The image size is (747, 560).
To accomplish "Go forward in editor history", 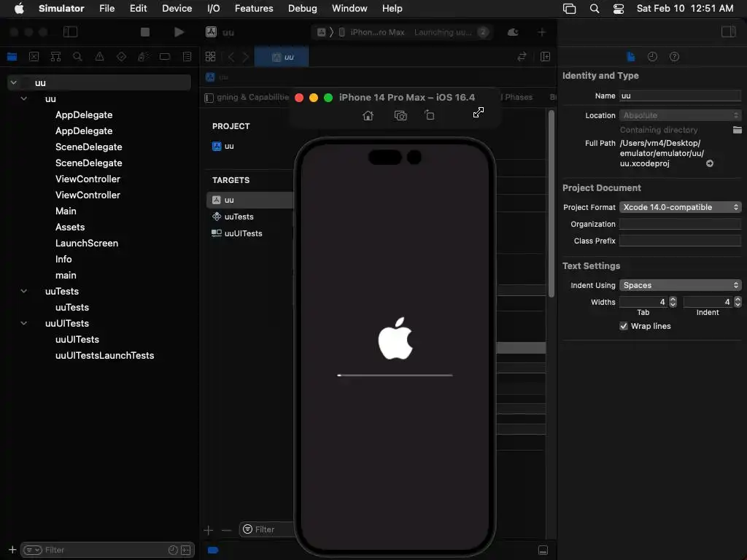I will coord(245,57).
